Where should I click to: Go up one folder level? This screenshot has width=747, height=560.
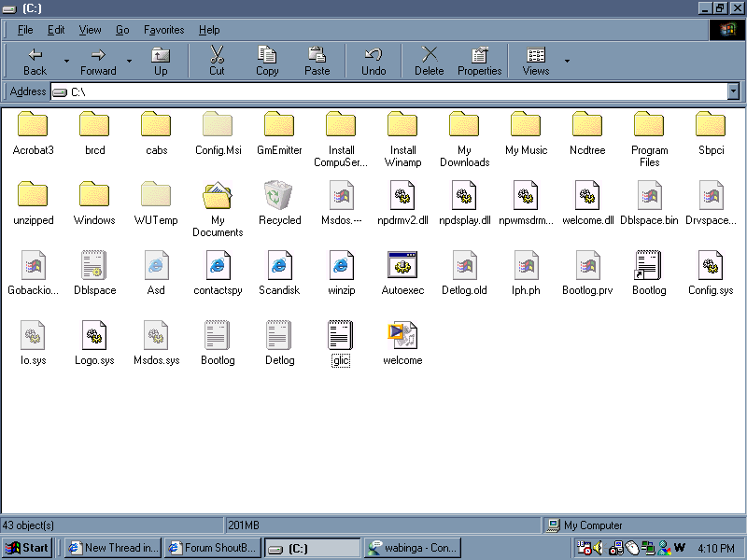tap(161, 61)
